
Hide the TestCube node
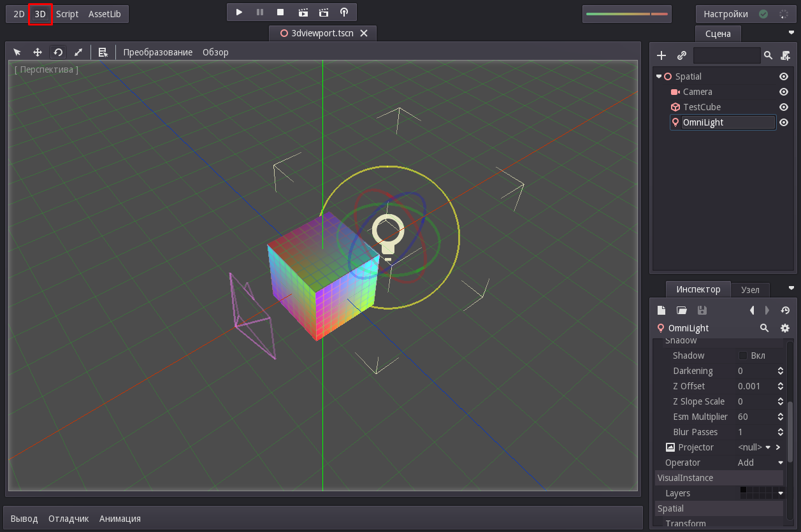point(784,107)
